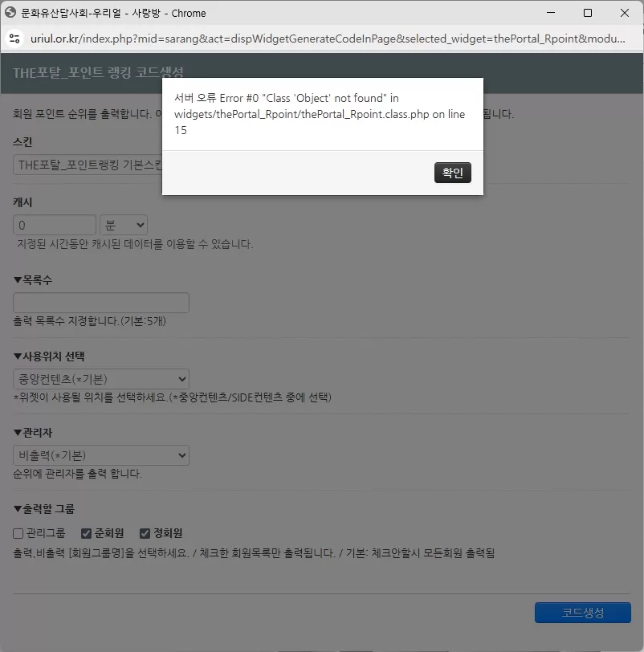Click the ▼관리자 section label
This screenshot has height=652, width=644.
32,432
